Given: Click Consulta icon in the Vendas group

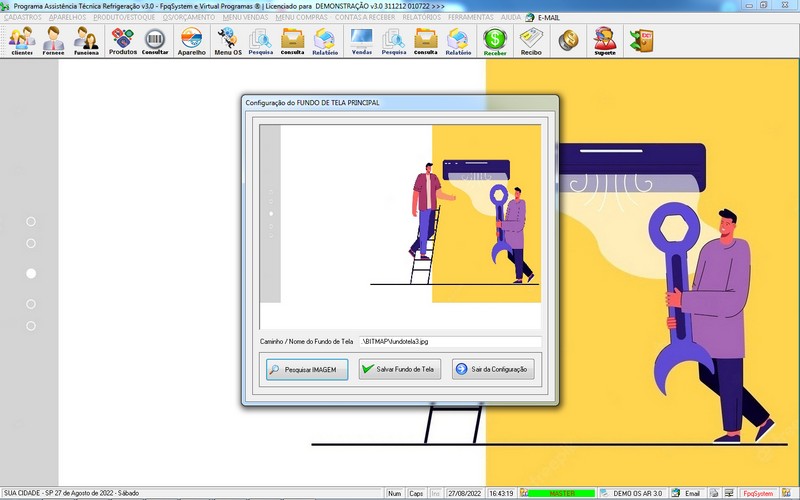Looking at the screenshot, I should tap(426, 41).
